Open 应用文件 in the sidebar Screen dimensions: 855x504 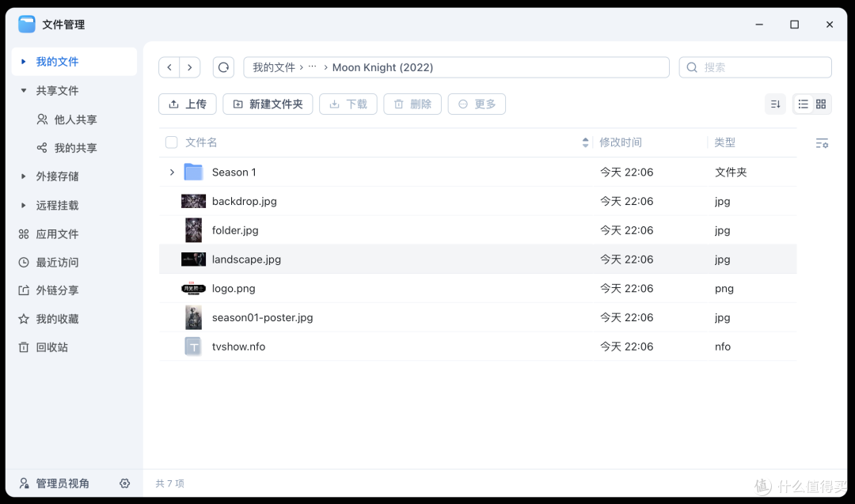pos(48,234)
